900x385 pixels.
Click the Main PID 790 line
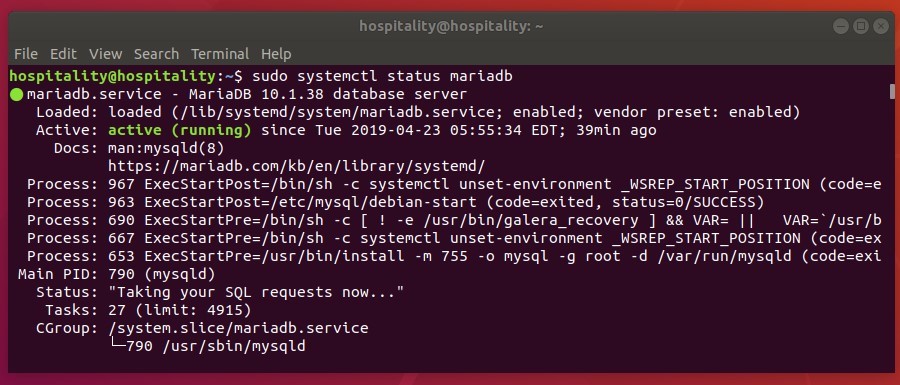coord(117,274)
